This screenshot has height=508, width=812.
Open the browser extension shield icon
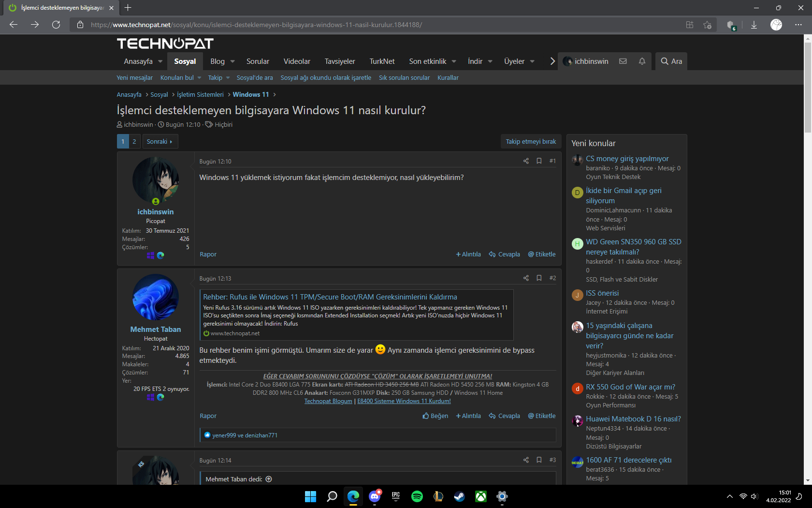[731, 25]
